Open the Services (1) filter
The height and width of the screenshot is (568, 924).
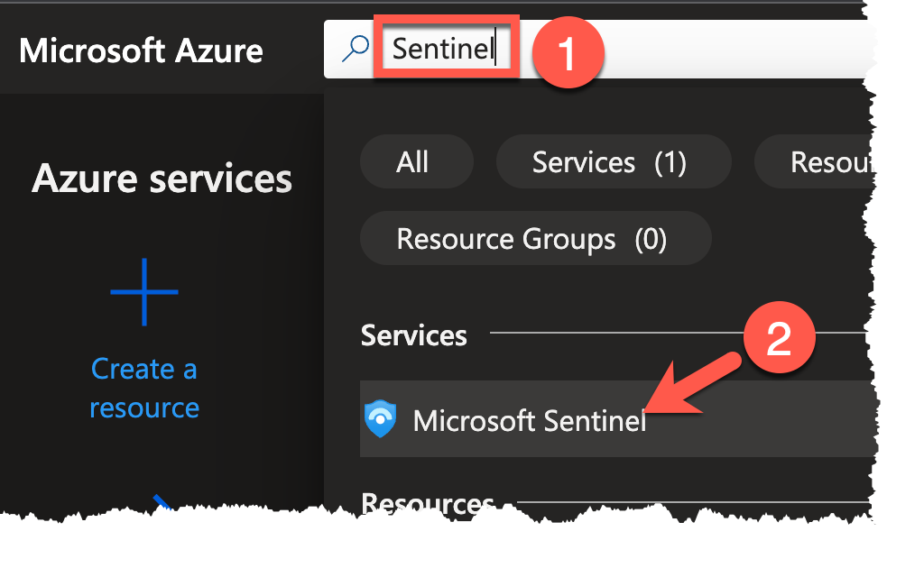[x=613, y=161]
